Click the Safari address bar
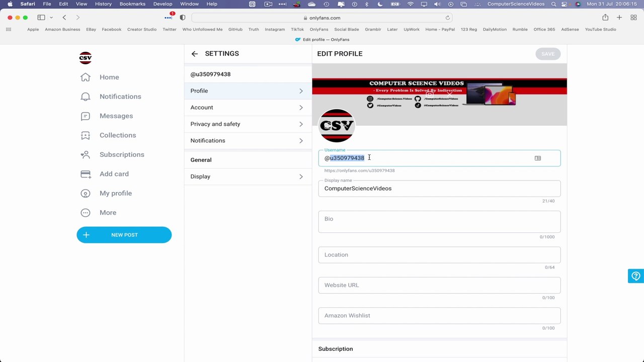Viewport: 644px width, 362px height. 322,18
